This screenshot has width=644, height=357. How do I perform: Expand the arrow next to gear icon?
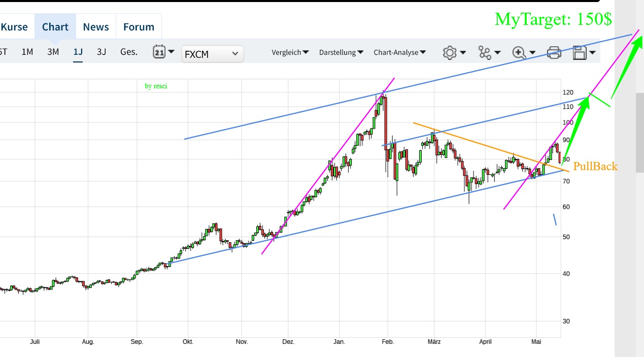[x=463, y=52]
